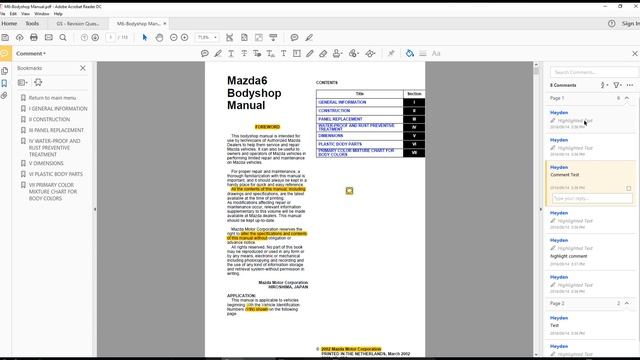Open the Stamp tool dropdown

click(x=337, y=53)
